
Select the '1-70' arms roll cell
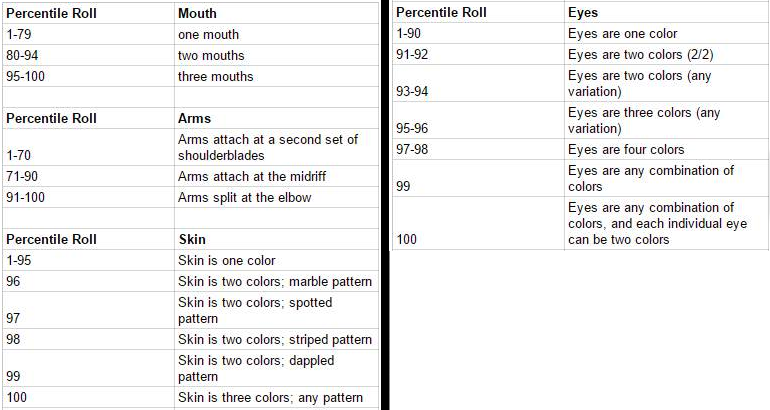[88, 147]
